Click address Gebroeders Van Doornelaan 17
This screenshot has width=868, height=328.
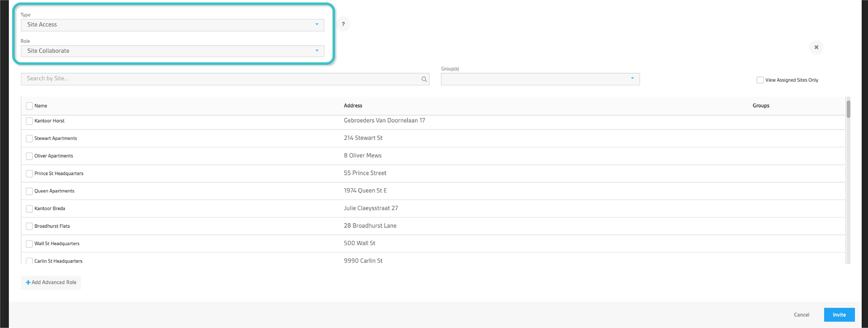[384, 120]
